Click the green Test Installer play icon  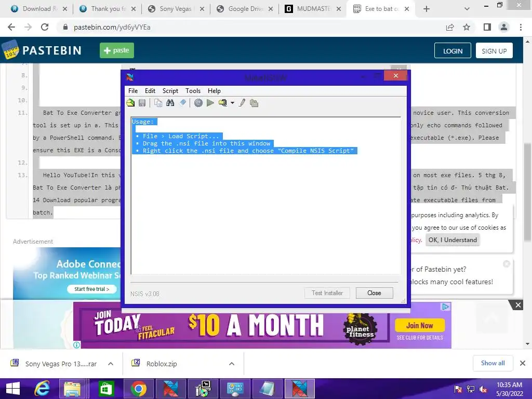[x=210, y=103]
